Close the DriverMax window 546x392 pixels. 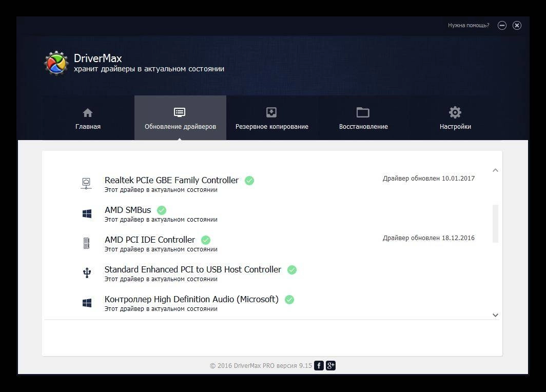click(517, 26)
